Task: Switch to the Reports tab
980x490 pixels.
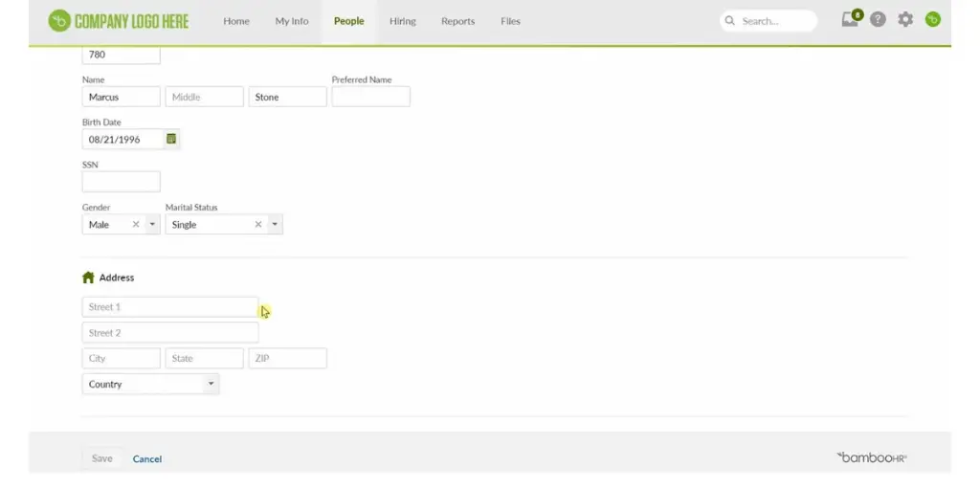Action: [x=457, y=21]
